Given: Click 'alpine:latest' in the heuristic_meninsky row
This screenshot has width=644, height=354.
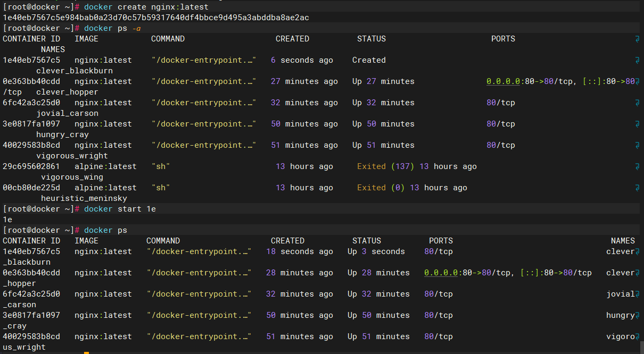Looking at the screenshot, I should pos(105,188).
